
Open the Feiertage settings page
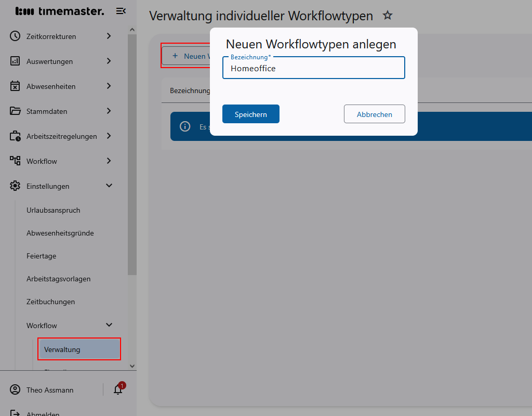(x=42, y=256)
